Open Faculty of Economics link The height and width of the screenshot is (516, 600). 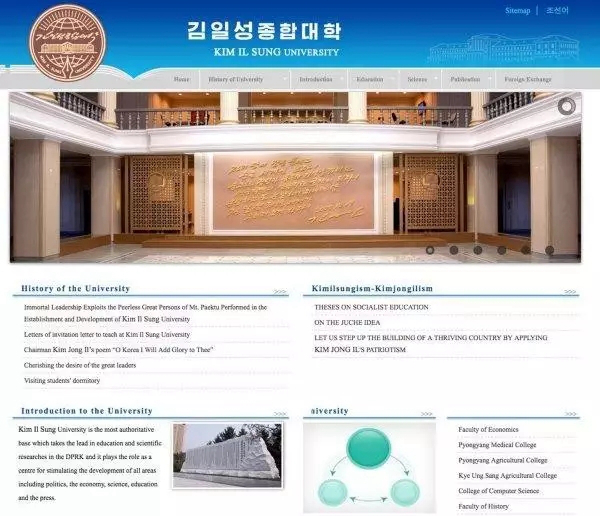pos(488,429)
